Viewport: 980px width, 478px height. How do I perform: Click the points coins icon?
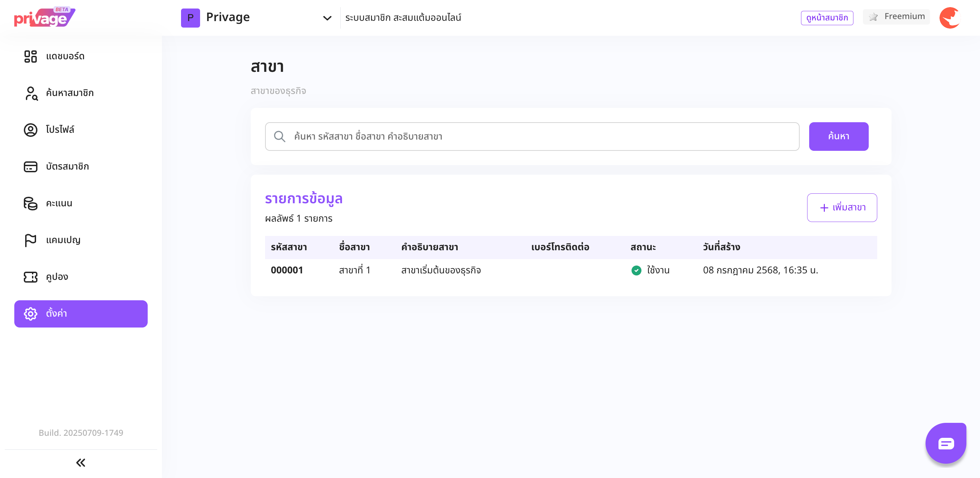click(30, 203)
